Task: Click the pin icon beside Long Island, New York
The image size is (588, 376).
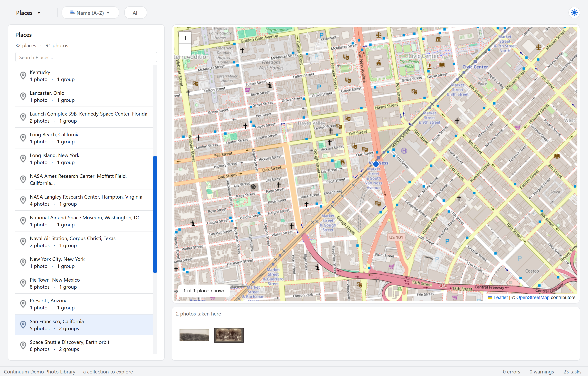Action: [x=23, y=159]
